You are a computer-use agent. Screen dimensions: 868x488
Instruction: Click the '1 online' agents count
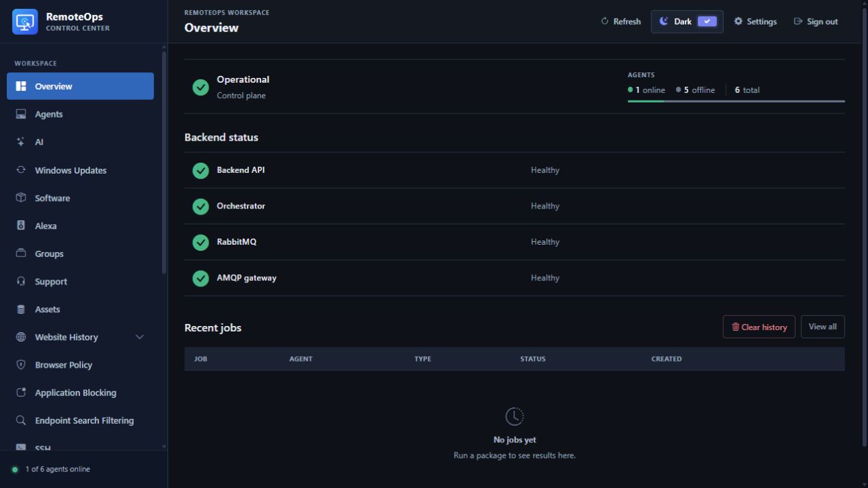point(647,90)
